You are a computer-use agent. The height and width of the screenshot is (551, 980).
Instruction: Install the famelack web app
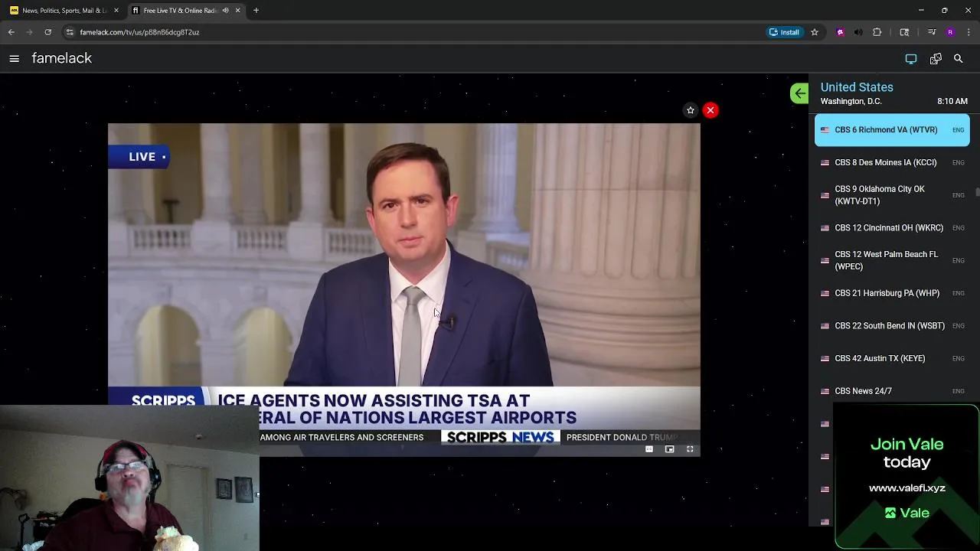pos(785,32)
